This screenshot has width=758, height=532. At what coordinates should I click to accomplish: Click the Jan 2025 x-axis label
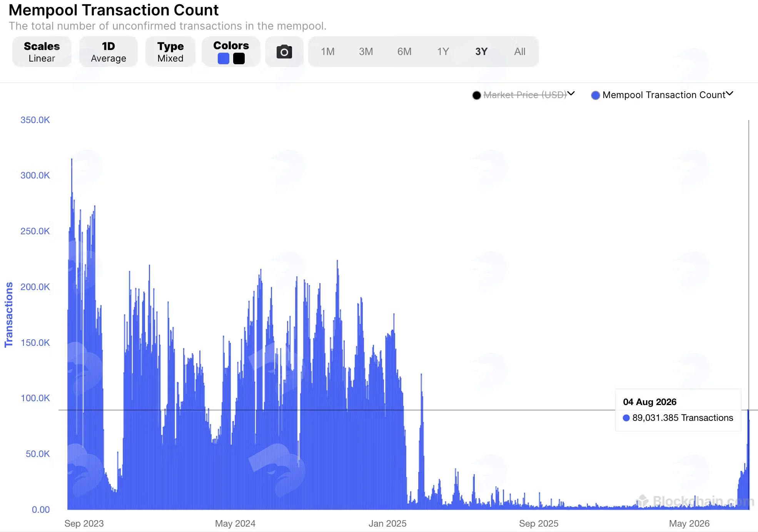tap(387, 524)
